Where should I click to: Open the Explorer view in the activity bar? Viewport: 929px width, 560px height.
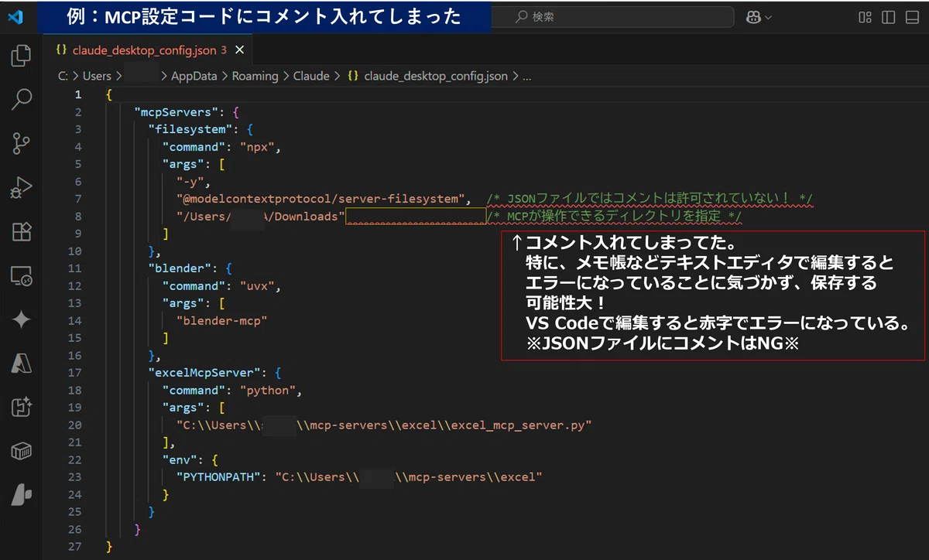[x=21, y=56]
